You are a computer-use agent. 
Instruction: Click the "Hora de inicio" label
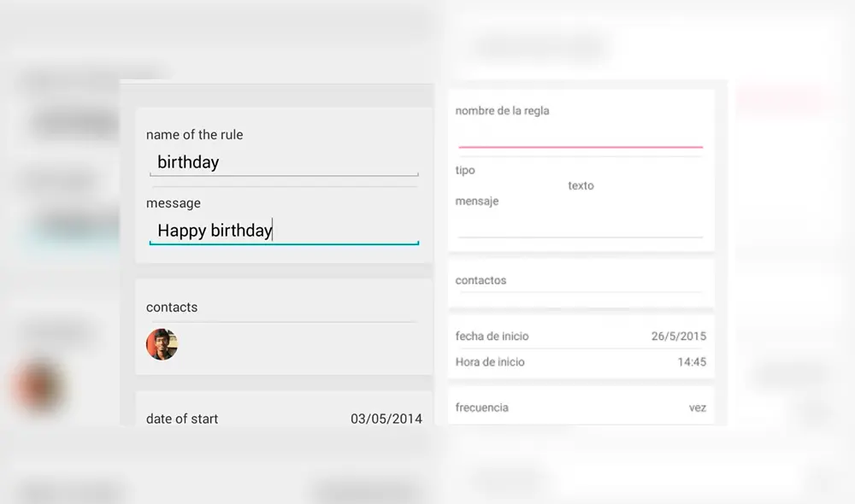pyautogui.click(x=491, y=362)
